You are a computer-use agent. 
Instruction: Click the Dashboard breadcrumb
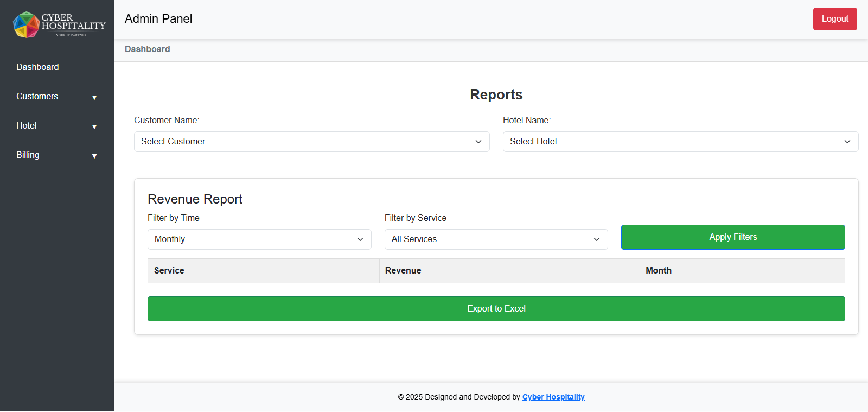(x=147, y=49)
